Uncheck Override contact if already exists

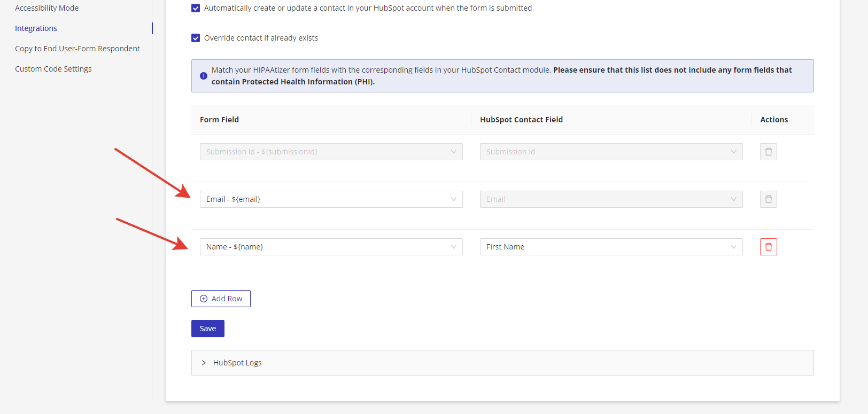point(196,38)
